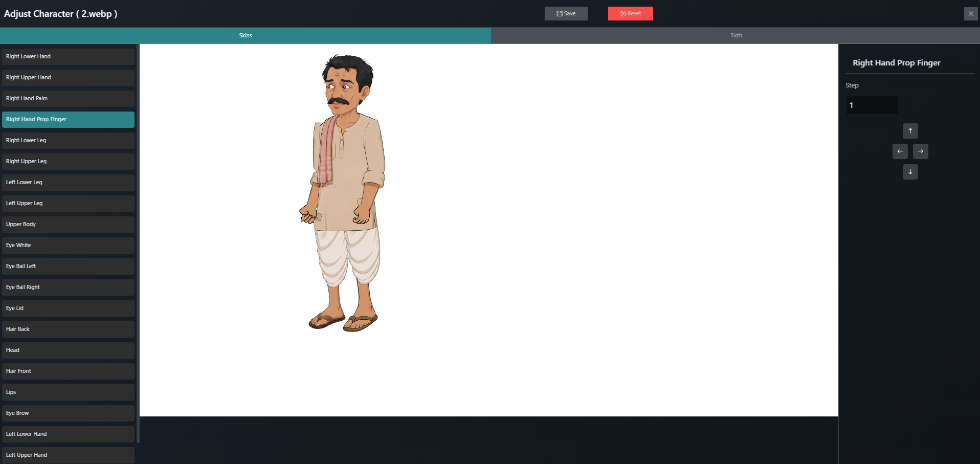The image size is (980, 464).
Task: Select Eye Lid in the parts list
Action: click(x=68, y=308)
